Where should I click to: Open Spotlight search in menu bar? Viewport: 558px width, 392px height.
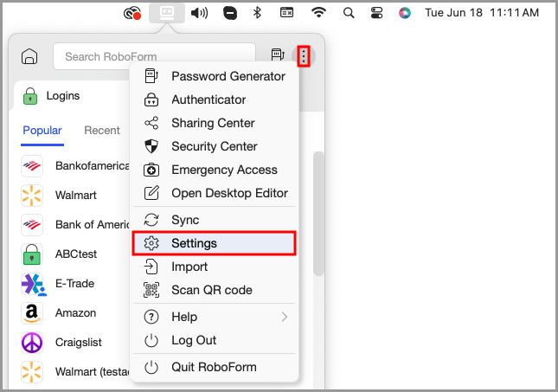click(x=349, y=13)
